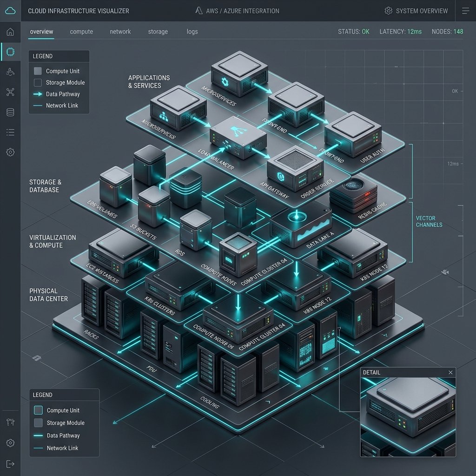Image resolution: width=476 pixels, height=476 pixels.
Task: Close the Detail panel
Action: 450,372
